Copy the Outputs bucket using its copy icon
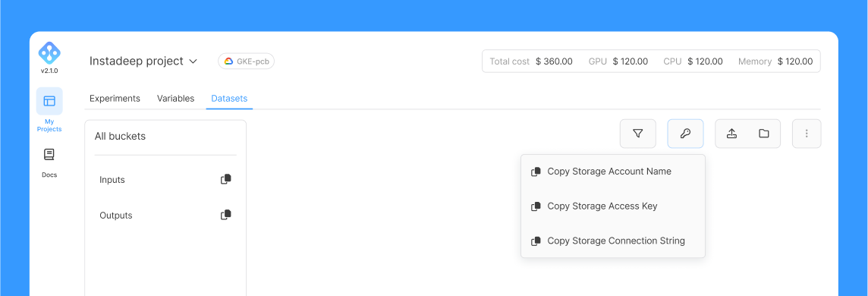This screenshot has width=868, height=296. 226,215
